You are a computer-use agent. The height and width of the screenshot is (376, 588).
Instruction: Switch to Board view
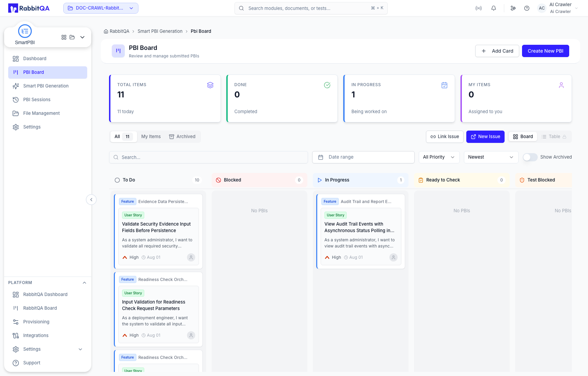click(x=523, y=137)
